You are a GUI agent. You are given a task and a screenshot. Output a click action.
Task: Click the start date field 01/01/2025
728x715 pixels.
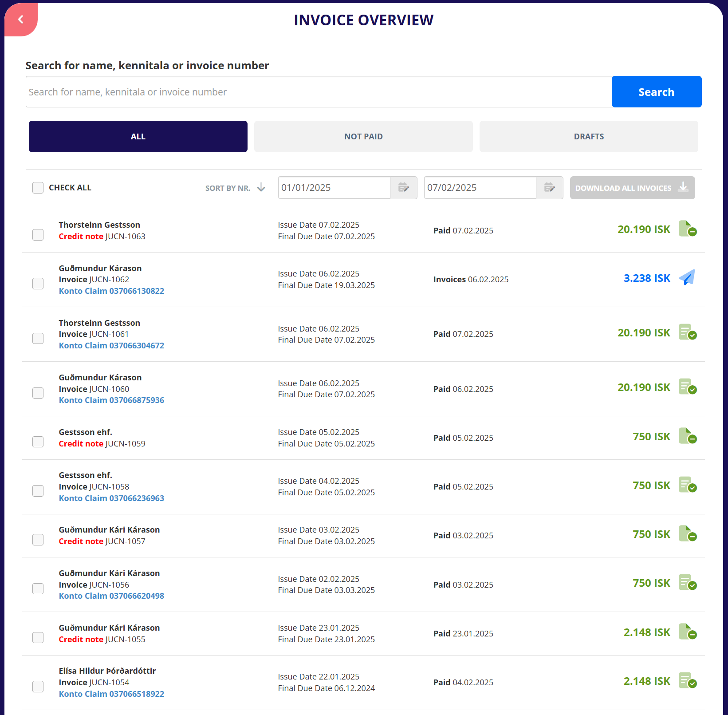coord(334,188)
